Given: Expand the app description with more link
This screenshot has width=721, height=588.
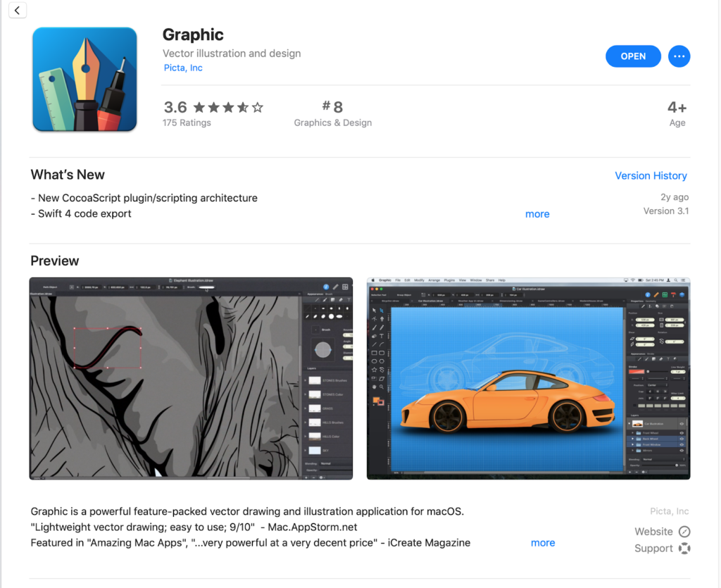Looking at the screenshot, I should tap(543, 542).
